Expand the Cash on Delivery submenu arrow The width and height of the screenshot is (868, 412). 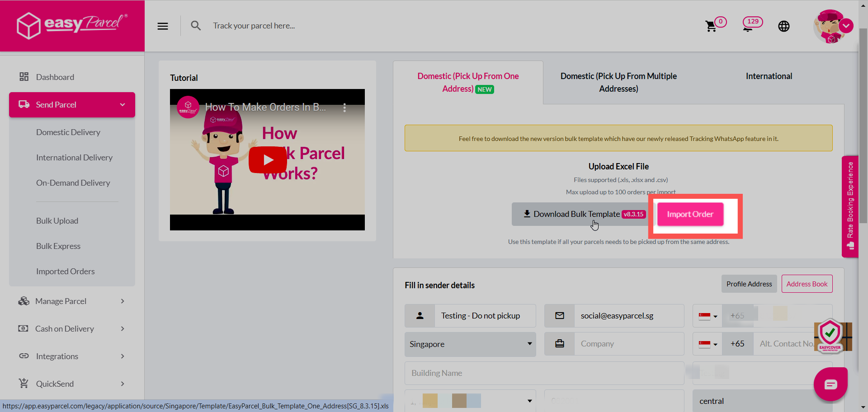coord(123,328)
